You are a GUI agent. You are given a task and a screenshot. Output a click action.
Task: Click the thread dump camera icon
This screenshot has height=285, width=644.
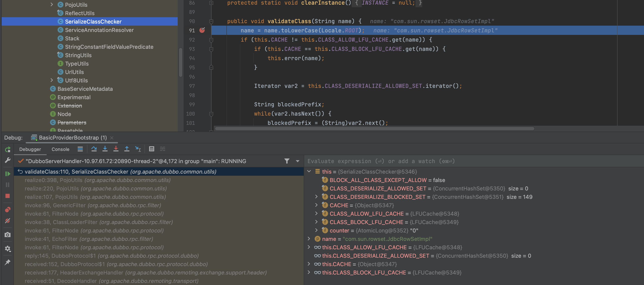(x=8, y=235)
